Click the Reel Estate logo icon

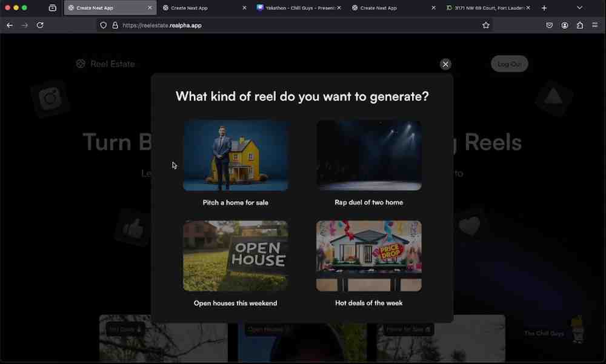coord(80,63)
